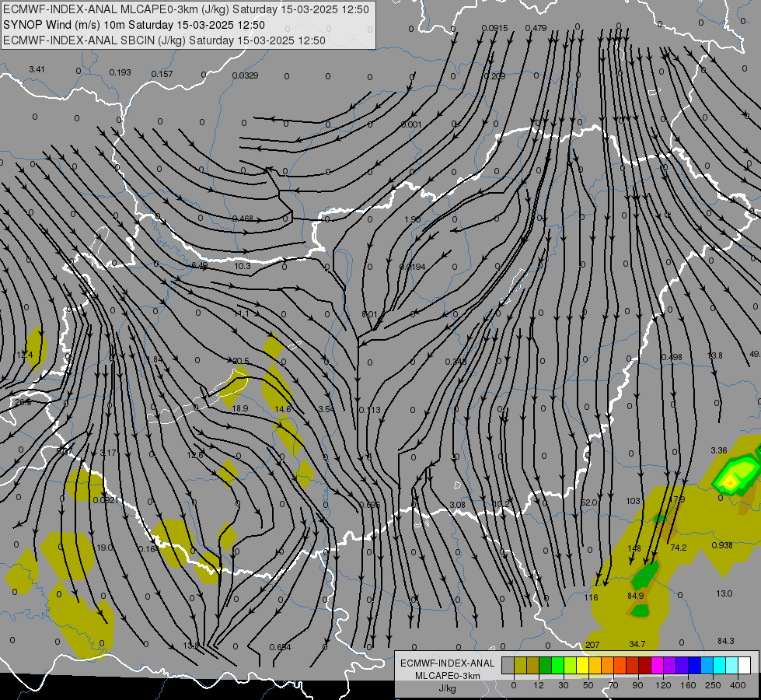761x700 pixels.
Task: Click the 84.3 value on the map
Action: click(725, 641)
